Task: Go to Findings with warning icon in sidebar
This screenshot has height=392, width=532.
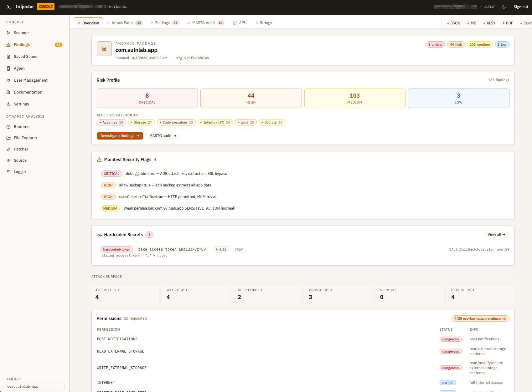Action: coord(34,45)
